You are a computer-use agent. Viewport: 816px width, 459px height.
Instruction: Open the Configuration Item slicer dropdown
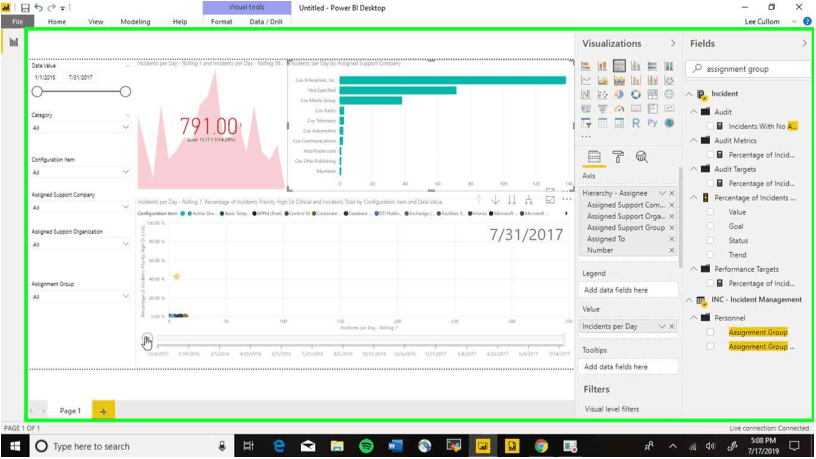click(125, 172)
